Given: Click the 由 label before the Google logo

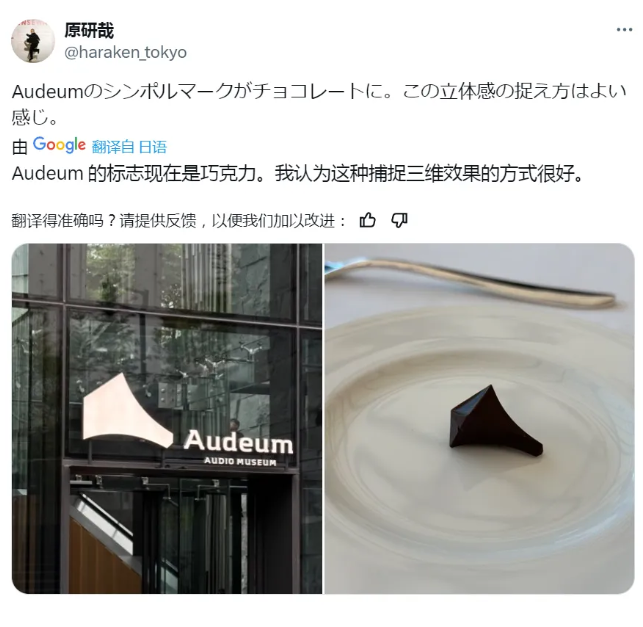Looking at the screenshot, I should coord(20,147).
